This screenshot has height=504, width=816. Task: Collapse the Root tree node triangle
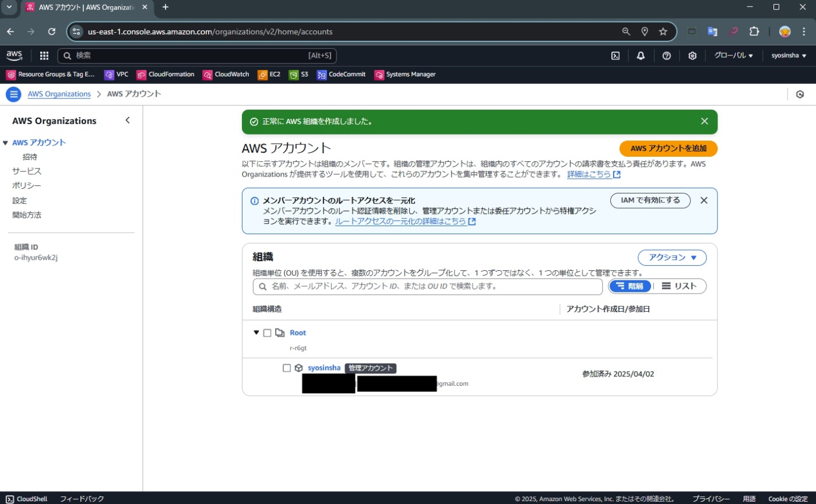(x=256, y=333)
